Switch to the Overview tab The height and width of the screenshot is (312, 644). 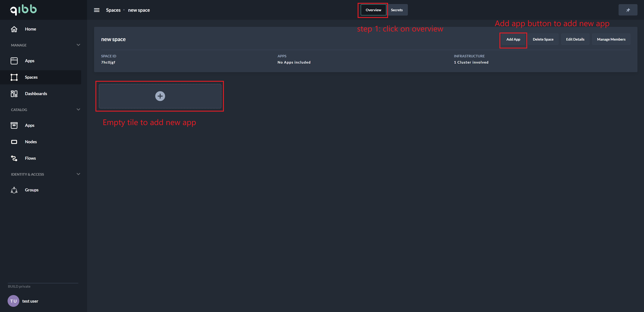(373, 10)
